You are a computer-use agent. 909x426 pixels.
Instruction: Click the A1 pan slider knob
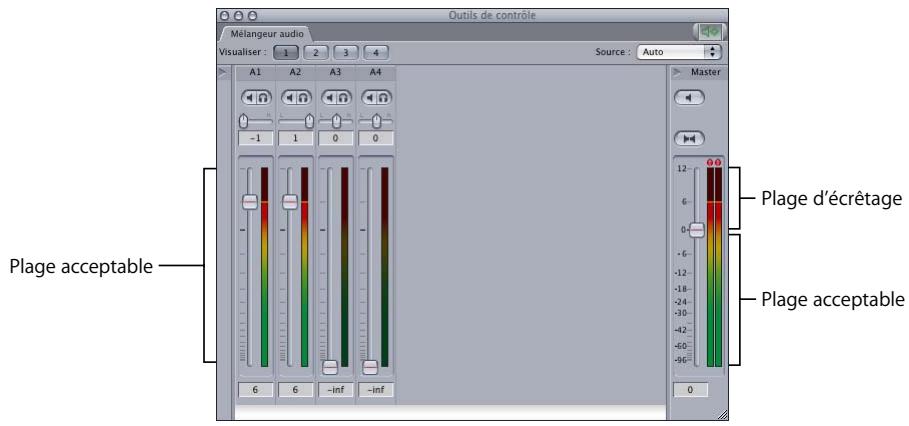tap(244, 121)
